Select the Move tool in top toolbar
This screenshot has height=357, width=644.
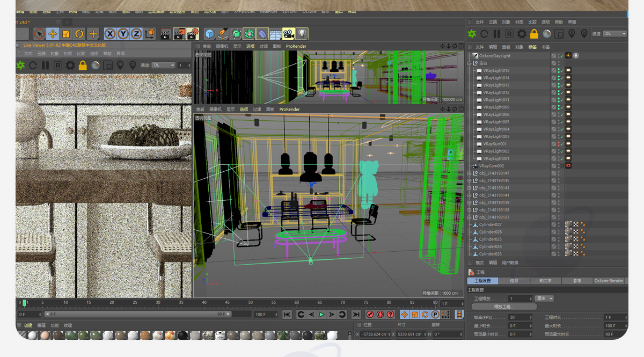[53, 34]
